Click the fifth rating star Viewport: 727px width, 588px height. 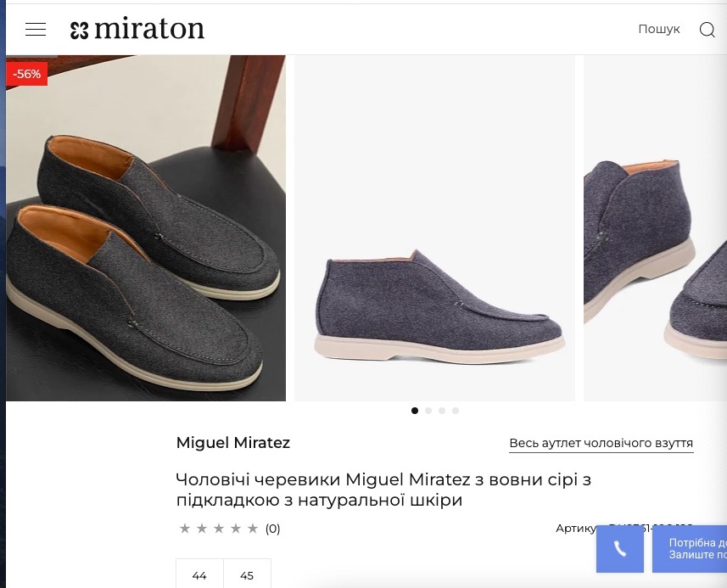tap(253, 529)
